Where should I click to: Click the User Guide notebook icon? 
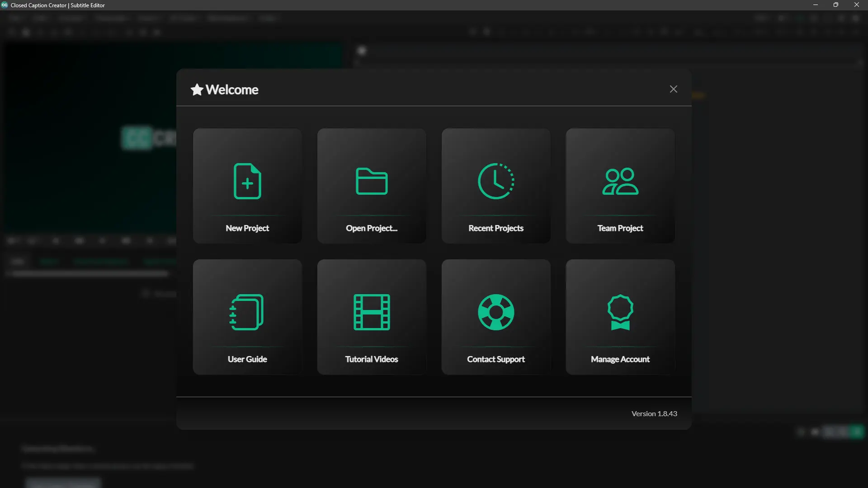click(247, 312)
